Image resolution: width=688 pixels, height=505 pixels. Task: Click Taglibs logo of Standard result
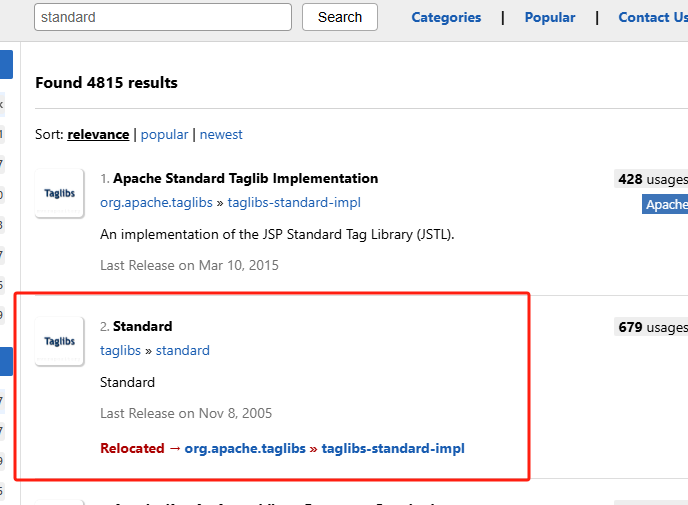[60, 341]
